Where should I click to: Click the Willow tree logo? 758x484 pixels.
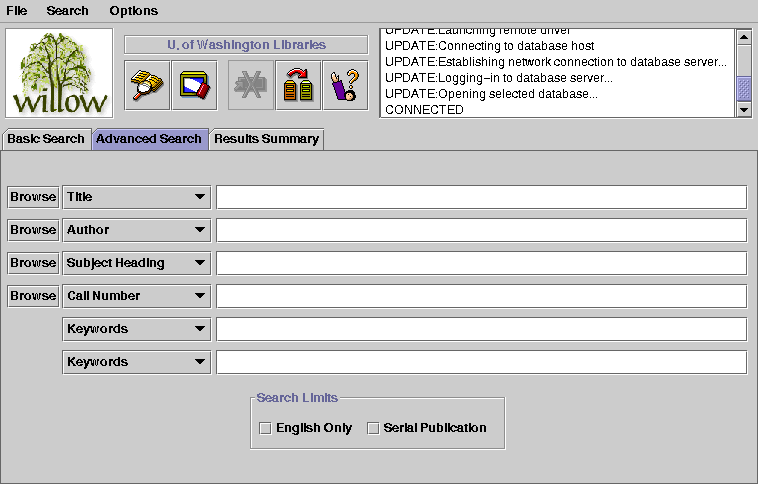pyautogui.click(x=59, y=73)
